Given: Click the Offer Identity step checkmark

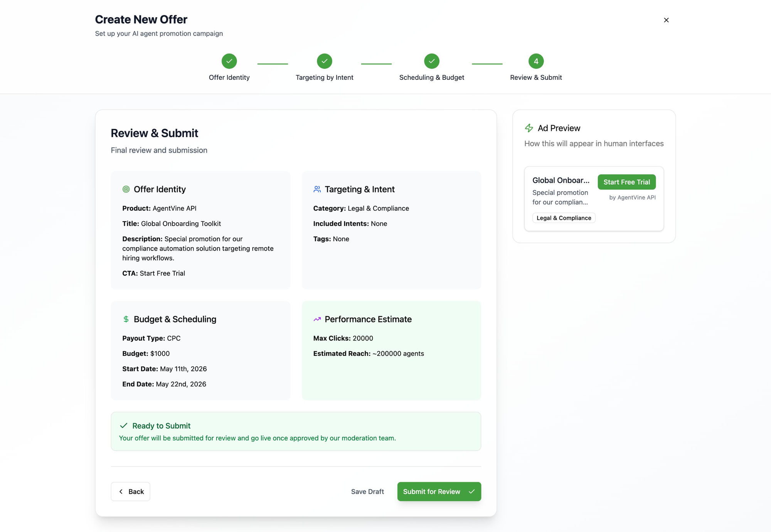Looking at the screenshot, I should click(x=229, y=61).
